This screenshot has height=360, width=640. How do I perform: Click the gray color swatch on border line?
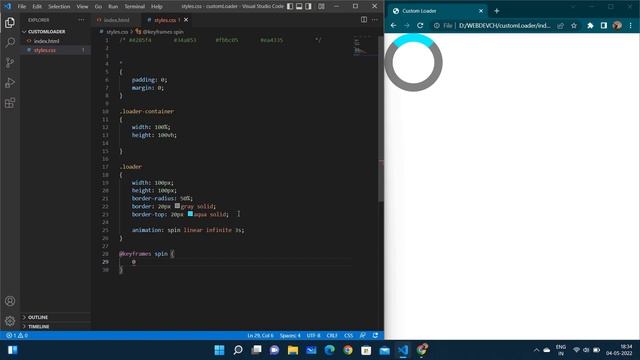(177, 206)
